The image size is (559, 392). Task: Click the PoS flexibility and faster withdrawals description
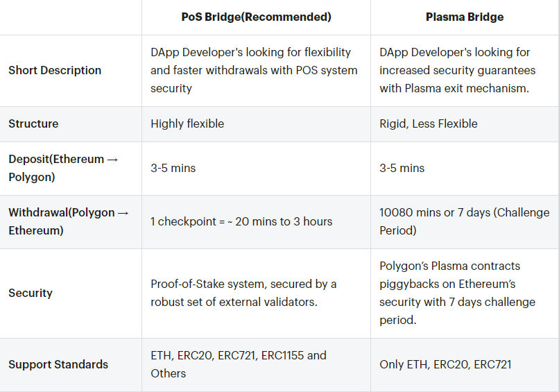(x=254, y=70)
